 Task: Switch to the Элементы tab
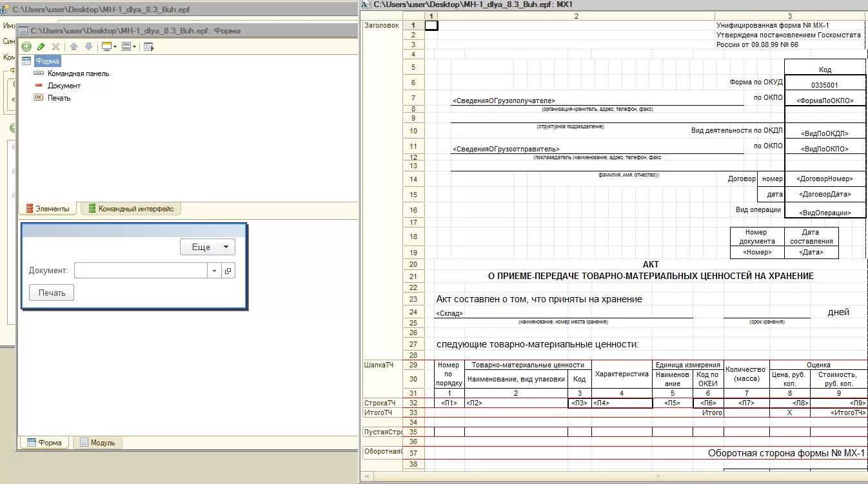[47, 208]
